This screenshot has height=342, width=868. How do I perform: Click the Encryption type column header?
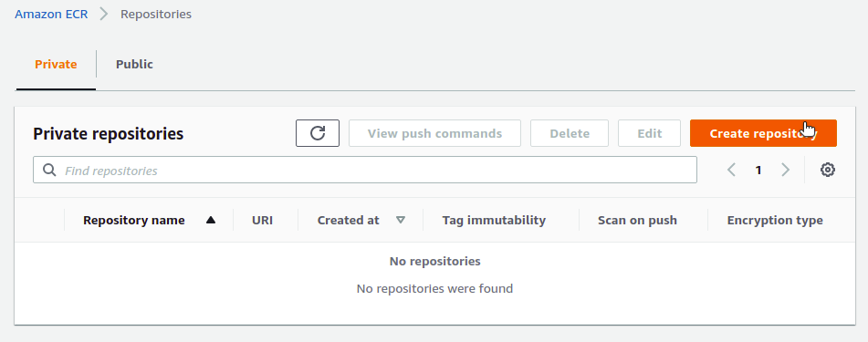pos(775,220)
